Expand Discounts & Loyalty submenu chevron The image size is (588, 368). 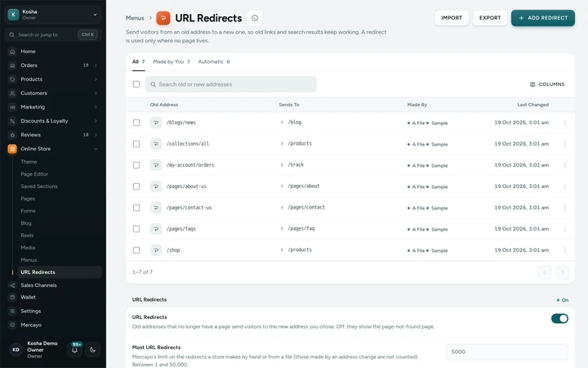(x=96, y=121)
